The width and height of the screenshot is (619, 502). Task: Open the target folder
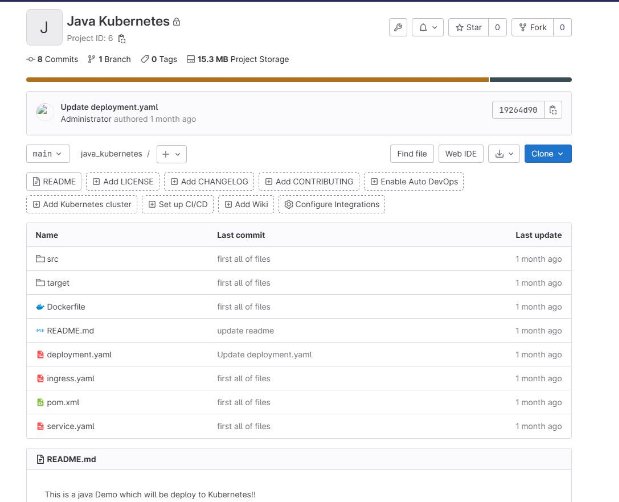[58, 283]
